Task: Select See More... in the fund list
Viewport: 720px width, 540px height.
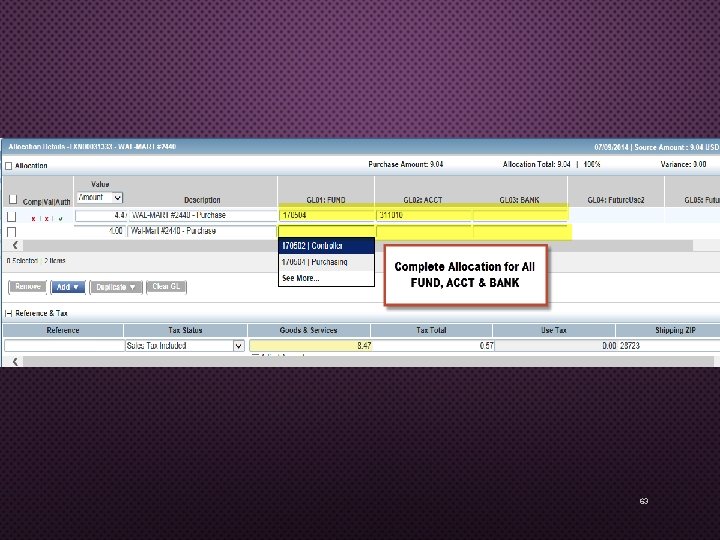Action: (326, 278)
